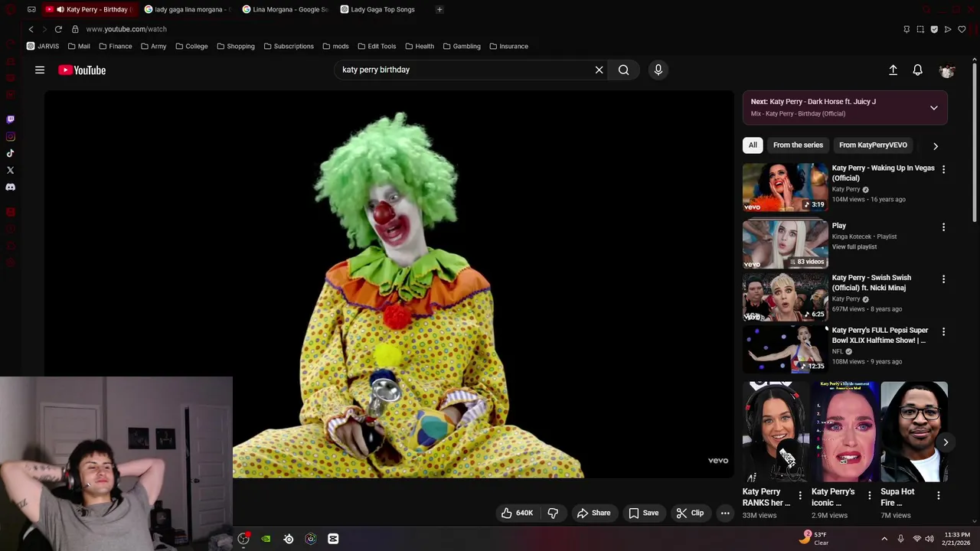
Task: Open a new browser tab
Action: (x=439, y=10)
